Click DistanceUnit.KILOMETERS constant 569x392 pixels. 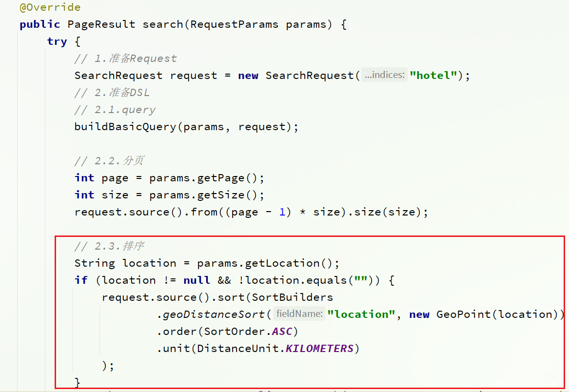pyautogui.click(x=275, y=349)
